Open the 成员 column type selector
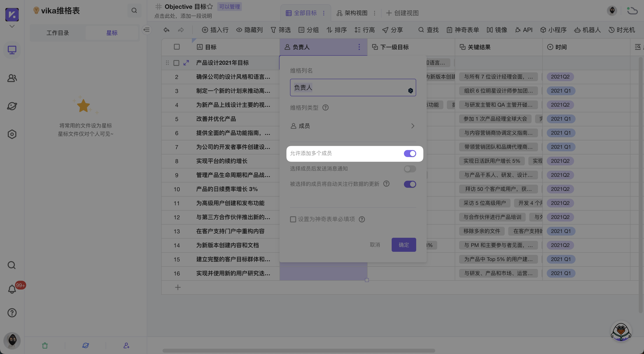The image size is (644, 354). pyautogui.click(x=352, y=126)
